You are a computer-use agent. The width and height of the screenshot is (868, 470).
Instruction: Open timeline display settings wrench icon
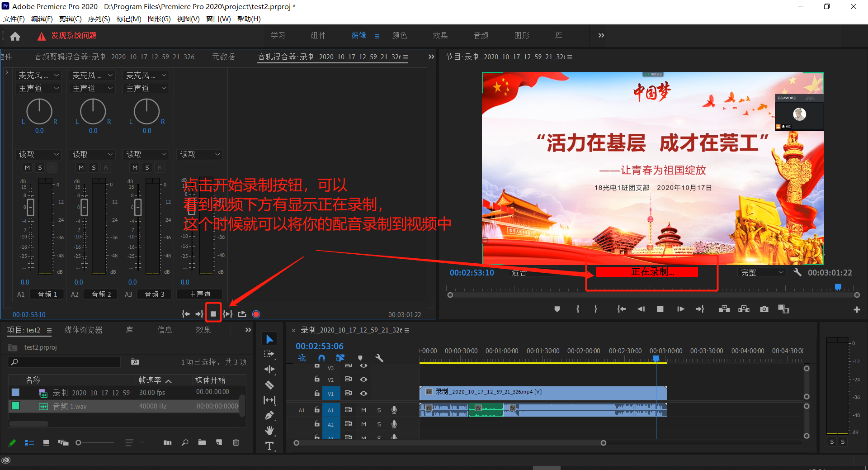point(379,358)
